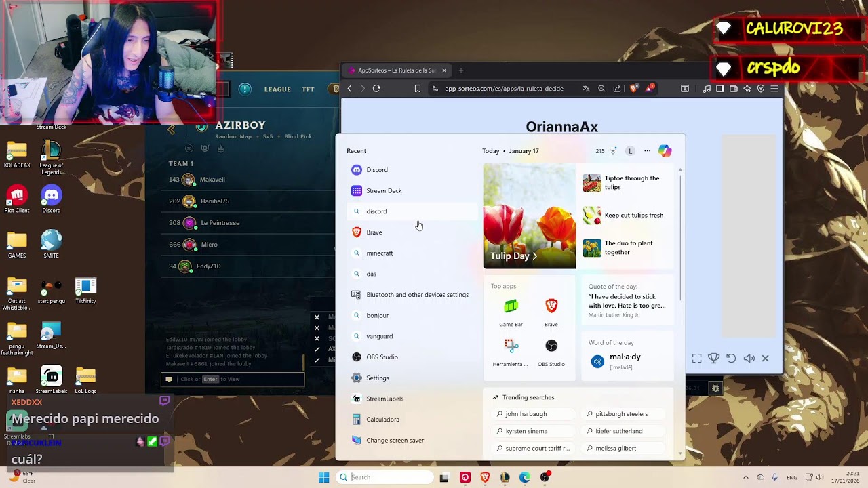Click the app-sorteos.com address bar
Viewport: 868px width, 488px height.
[x=504, y=89]
